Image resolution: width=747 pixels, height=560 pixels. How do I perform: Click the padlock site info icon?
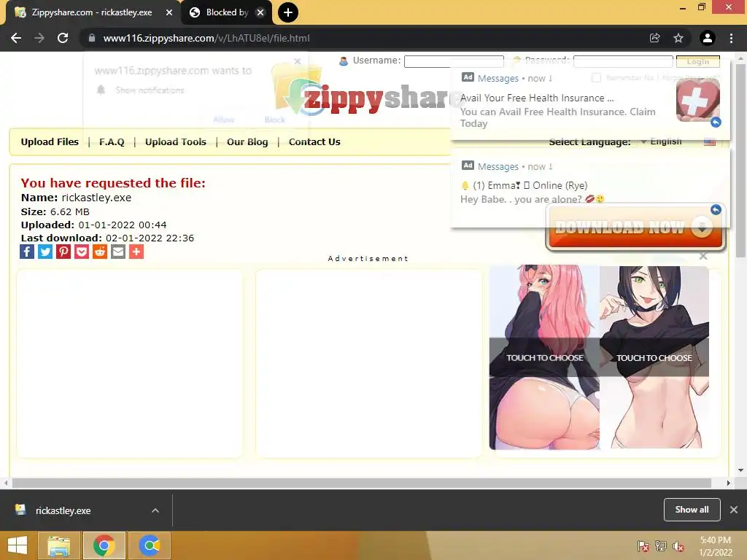(92, 38)
